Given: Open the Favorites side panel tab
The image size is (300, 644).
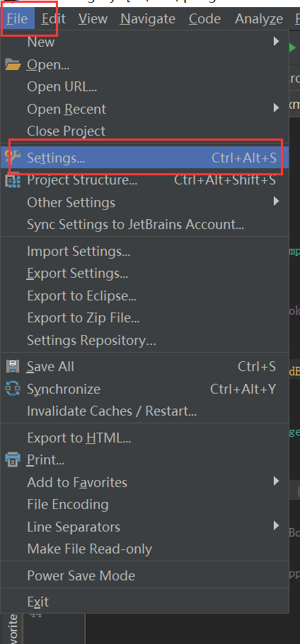Looking at the screenshot, I should pos(13,628).
